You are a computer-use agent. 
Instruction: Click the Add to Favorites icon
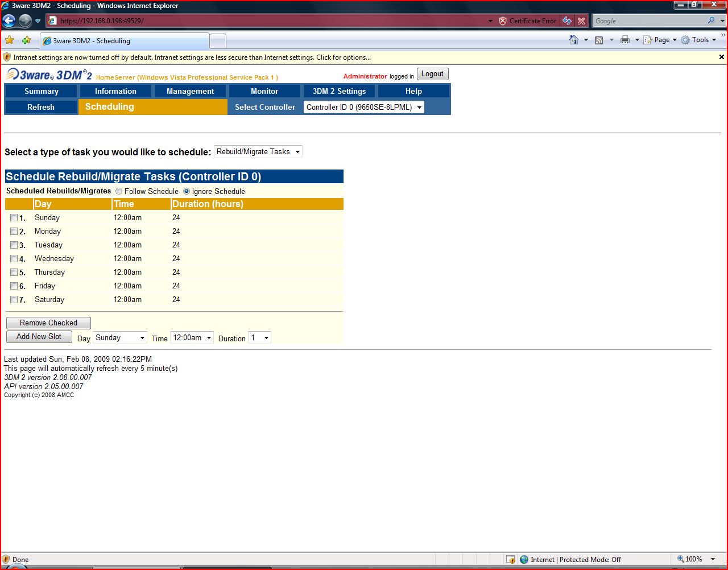pyautogui.click(x=26, y=40)
